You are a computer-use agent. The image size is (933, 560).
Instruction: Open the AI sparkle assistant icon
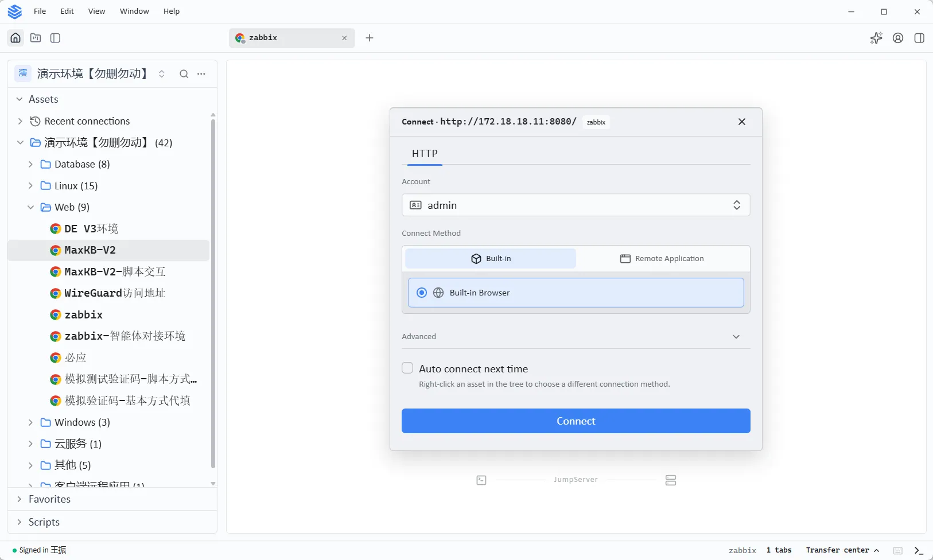(x=876, y=38)
